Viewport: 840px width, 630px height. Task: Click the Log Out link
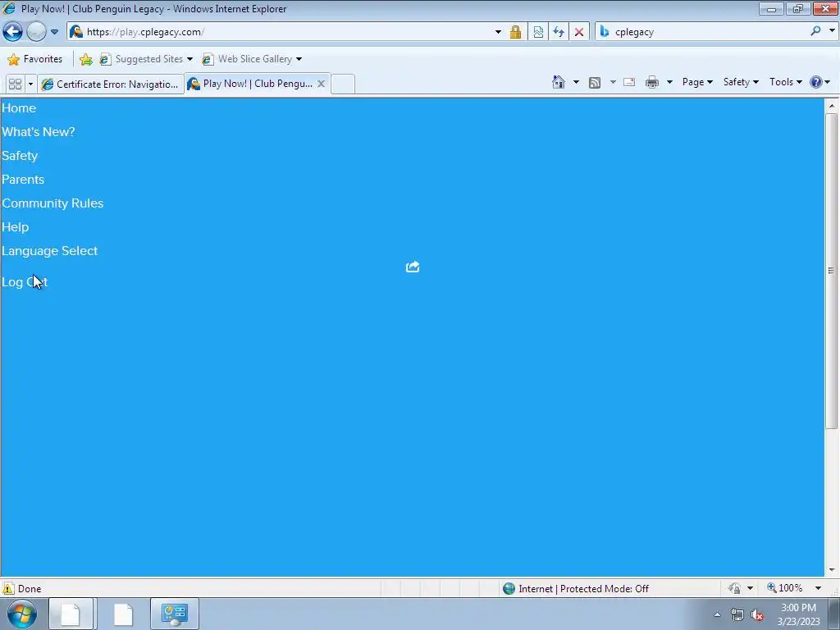point(25,282)
